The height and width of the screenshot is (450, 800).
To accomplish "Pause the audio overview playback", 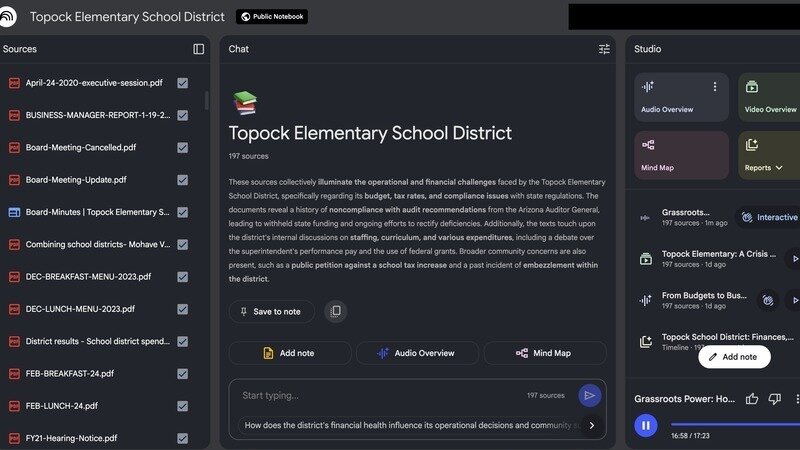I will pos(646,425).
